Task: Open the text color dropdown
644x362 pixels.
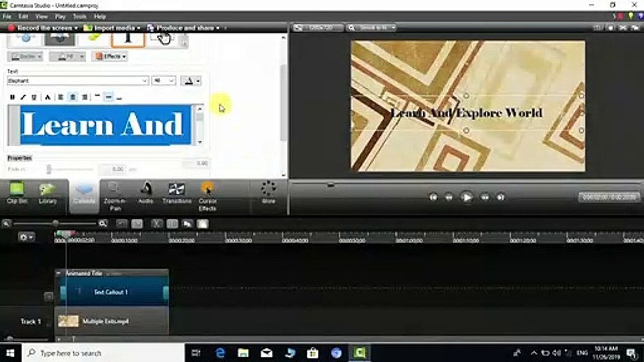Action: point(190,81)
